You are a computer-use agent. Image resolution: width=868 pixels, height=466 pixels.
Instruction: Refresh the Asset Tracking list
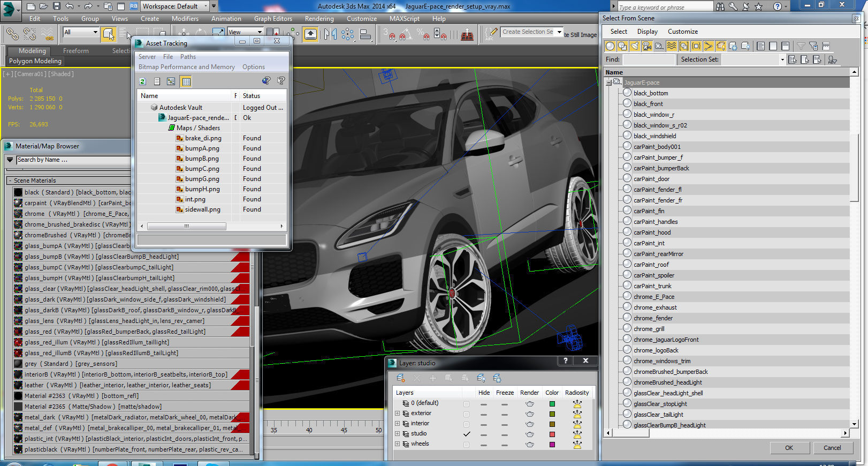coord(142,81)
